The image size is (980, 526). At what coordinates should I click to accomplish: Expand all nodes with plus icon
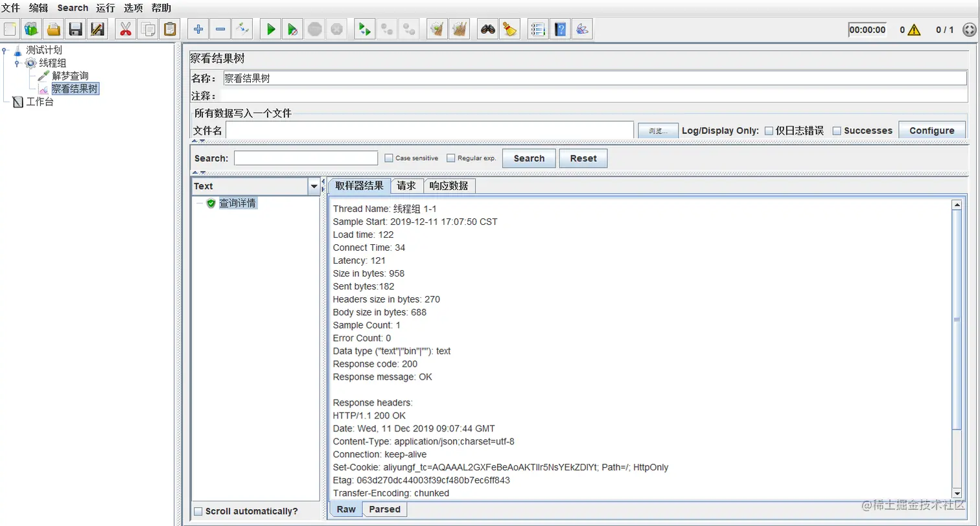pyautogui.click(x=198, y=29)
